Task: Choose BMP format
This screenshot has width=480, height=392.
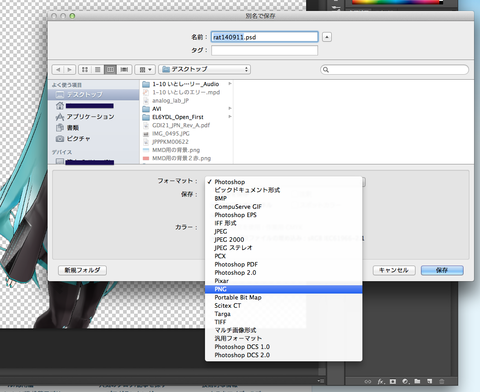Action: click(284, 198)
